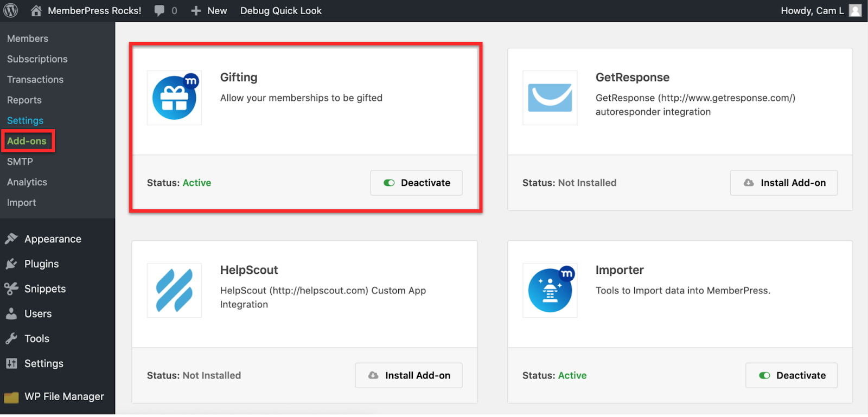Click the comment count 0 in admin bar
The width and height of the screenshot is (868, 417).
(x=174, y=11)
